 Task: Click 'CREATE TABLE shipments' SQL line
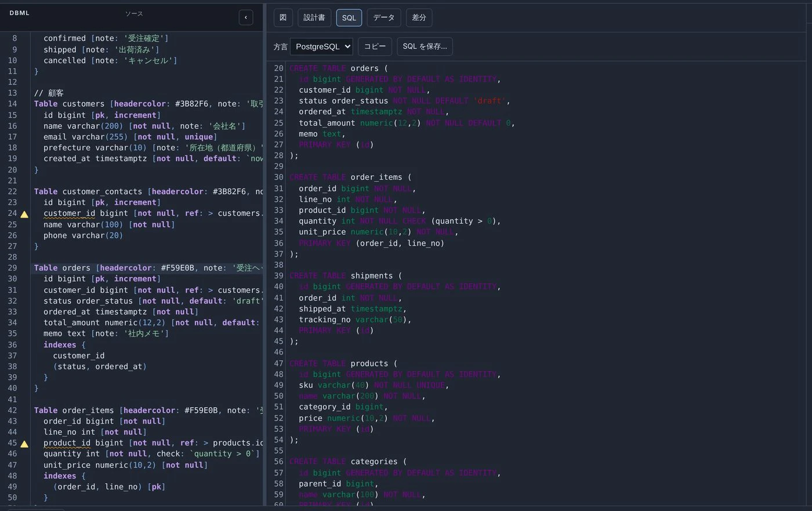point(346,276)
